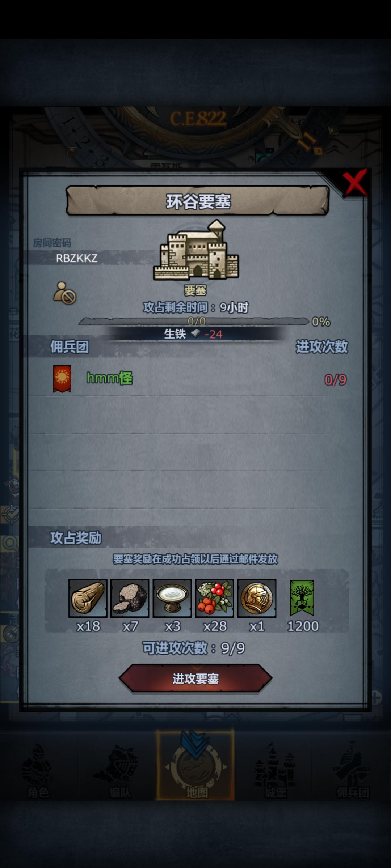Open the 地图 map tab
The width and height of the screenshot is (391, 868).
tap(195, 765)
